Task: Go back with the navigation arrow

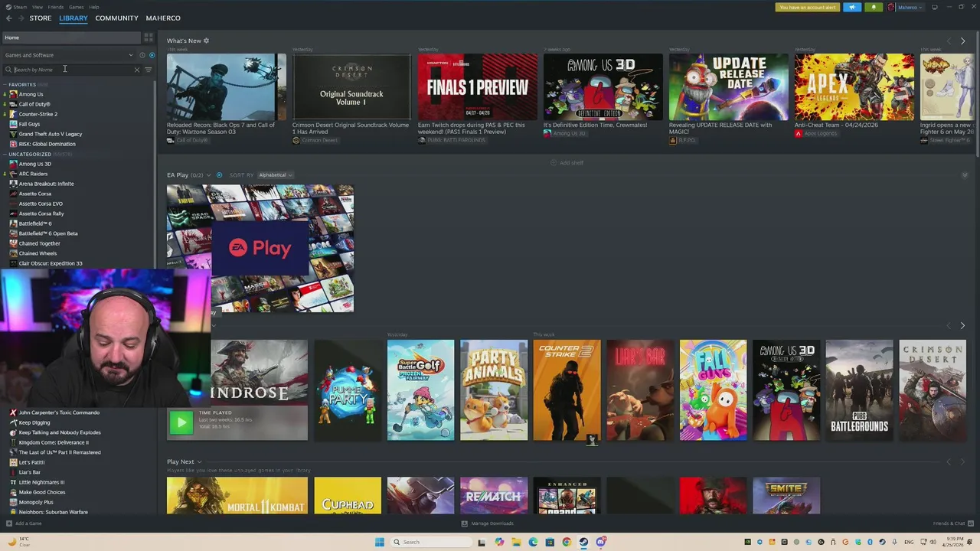Action: pos(9,18)
